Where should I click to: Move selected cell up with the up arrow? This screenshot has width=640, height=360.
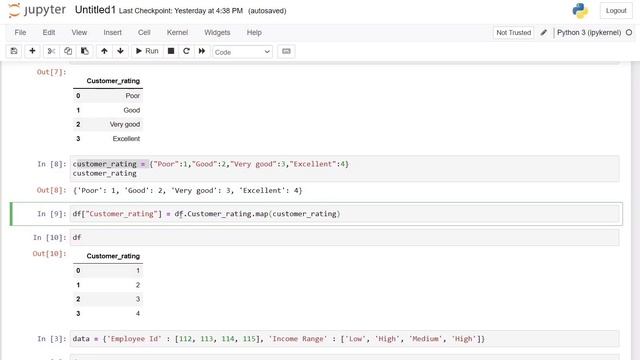[x=104, y=51]
